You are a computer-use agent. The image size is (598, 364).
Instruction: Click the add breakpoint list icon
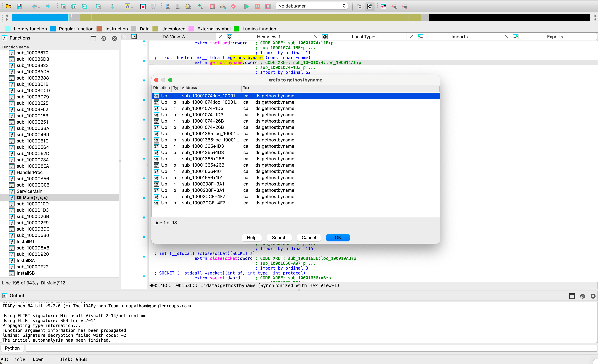(394, 6)
